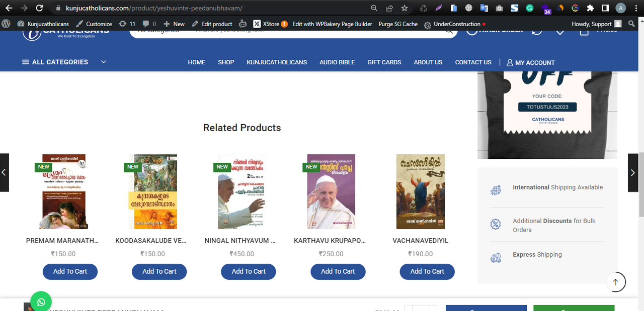The height and width of the screenshot is (311, 644).
Task: Show next product with right arrow
Action: coord(633,172)
